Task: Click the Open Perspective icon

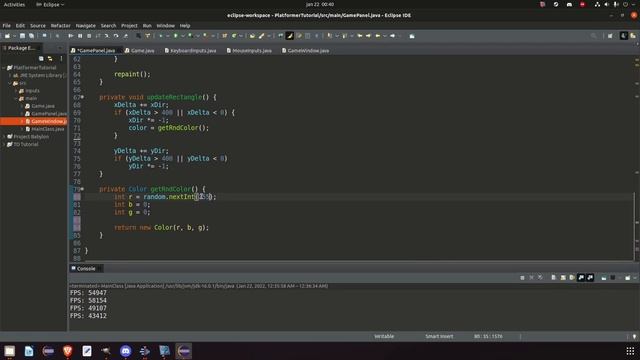Action: [610, 36]
